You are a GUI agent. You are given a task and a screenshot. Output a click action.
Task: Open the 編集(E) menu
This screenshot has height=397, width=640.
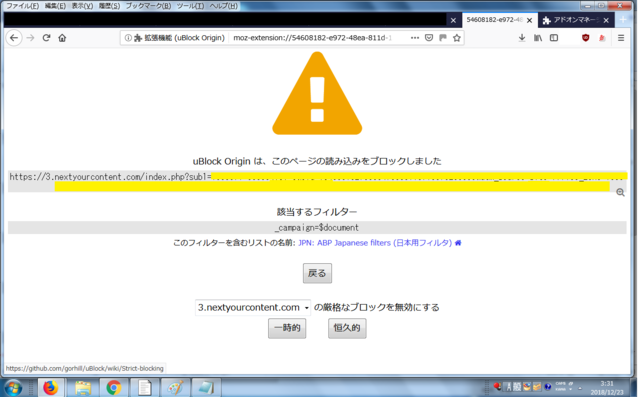coord(55,6)
